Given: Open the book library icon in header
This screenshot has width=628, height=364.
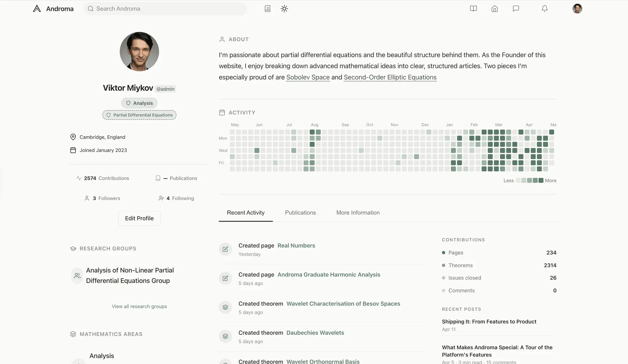Looking at the screenshot, I should (x=473, y=9).
